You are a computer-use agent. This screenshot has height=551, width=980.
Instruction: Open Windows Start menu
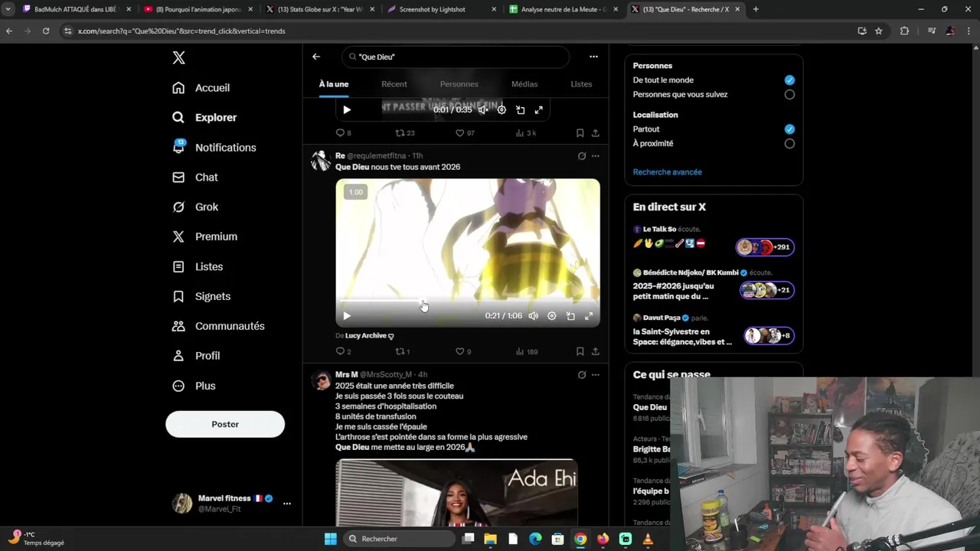330,540
